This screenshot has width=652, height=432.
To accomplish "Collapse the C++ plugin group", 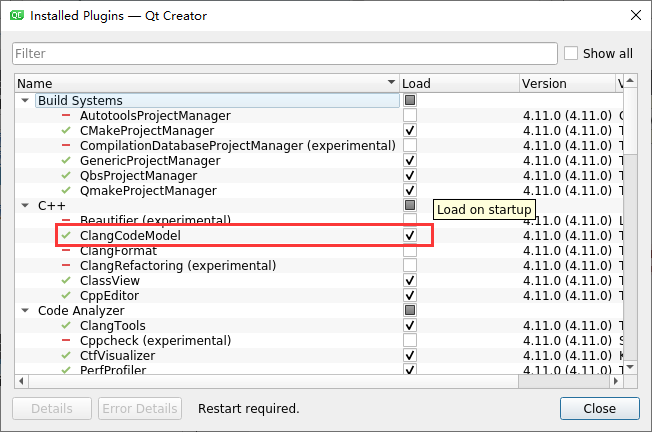I will tap(25, 206).
